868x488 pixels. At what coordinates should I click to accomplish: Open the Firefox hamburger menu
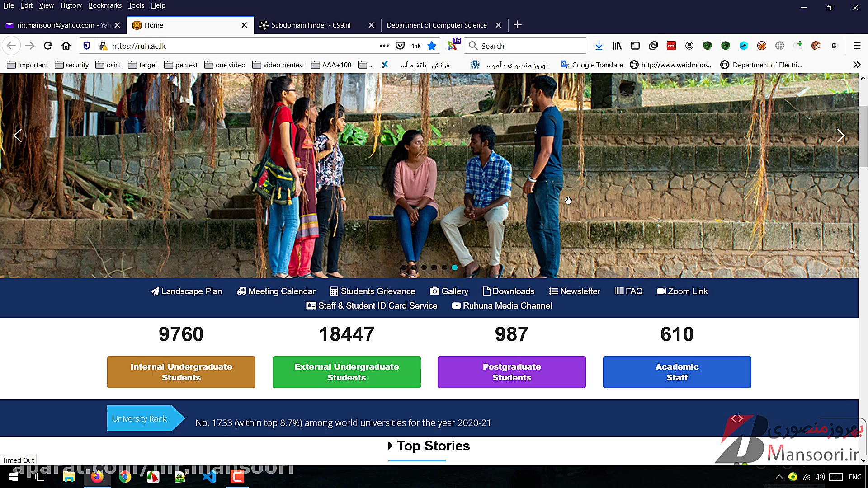[857, 46]
